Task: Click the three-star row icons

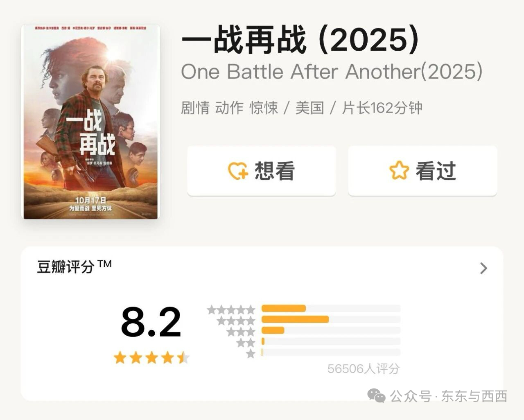Action: pyautogui.click(x=241, y=332)
